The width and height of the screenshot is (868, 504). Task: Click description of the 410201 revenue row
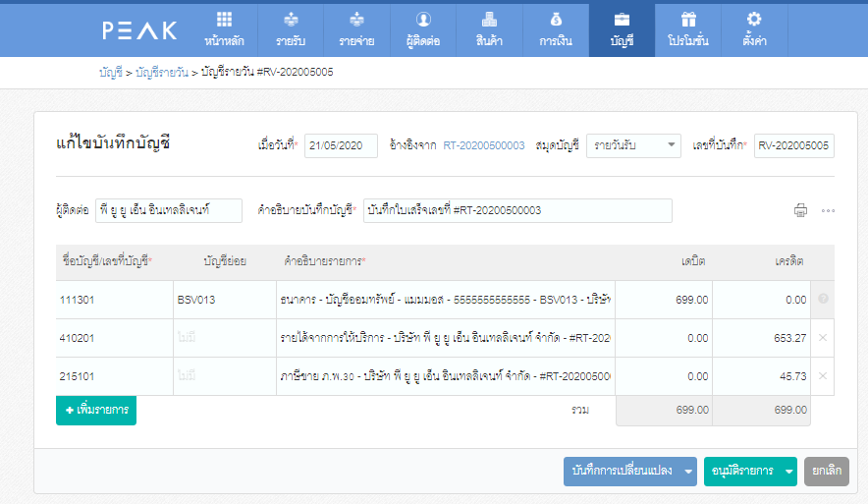(x=446, y=338)
